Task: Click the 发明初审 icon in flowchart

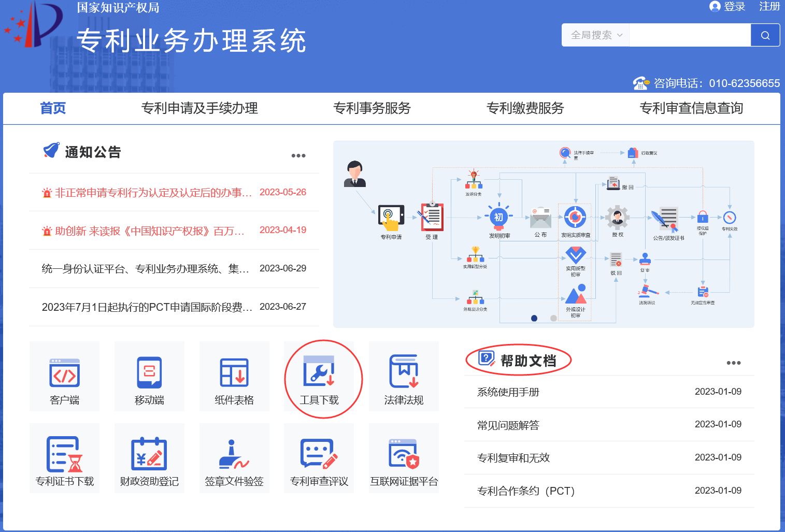Action: point(498,217)
